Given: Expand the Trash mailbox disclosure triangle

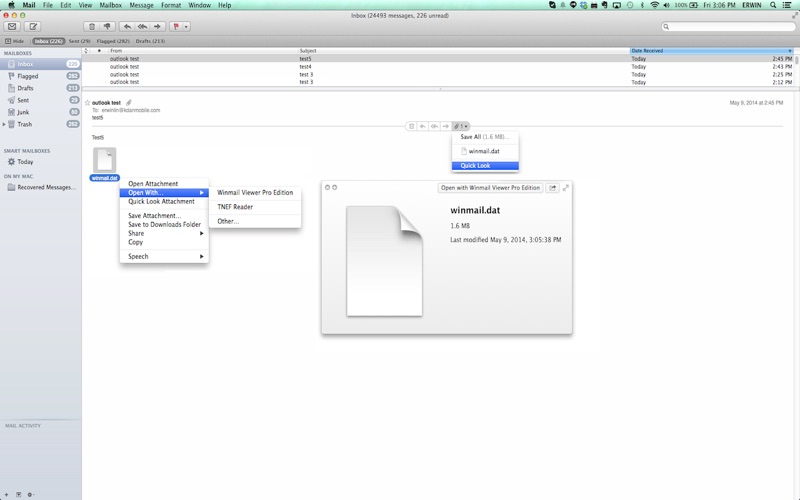Looking at the screenshot, I should (4, 124).
